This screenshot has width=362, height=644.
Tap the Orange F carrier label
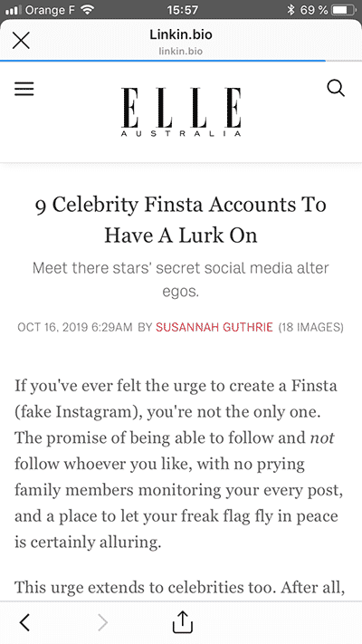tap(51, 9)
